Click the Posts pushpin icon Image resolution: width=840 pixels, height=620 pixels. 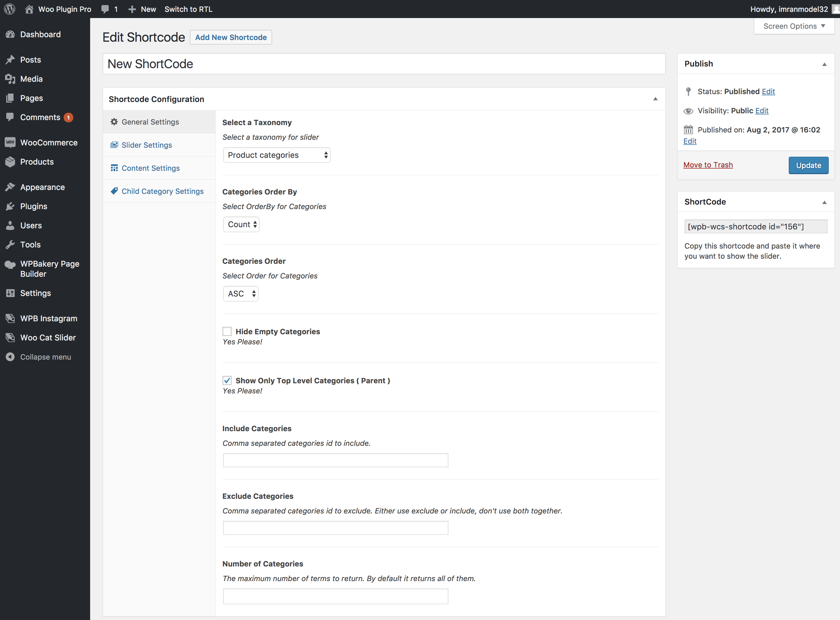click(10, 60)
